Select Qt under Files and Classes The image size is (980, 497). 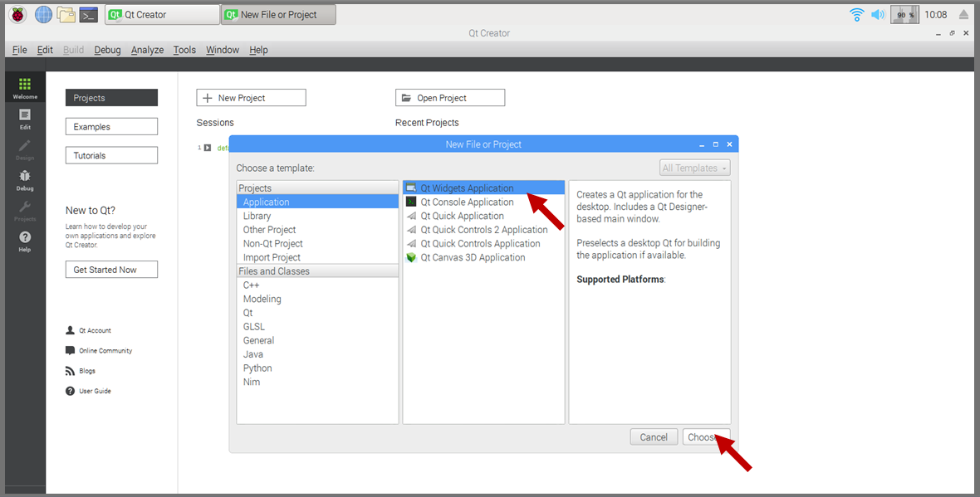(x=317, y=312)
